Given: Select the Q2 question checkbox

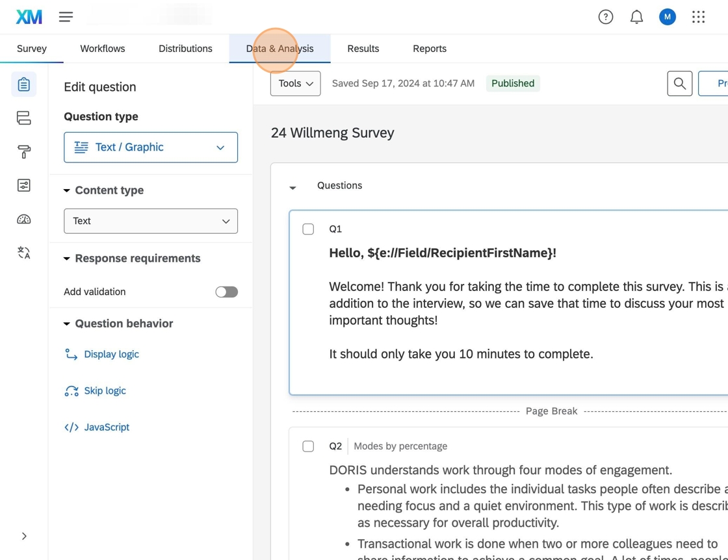Looking at the screenshot, I should (x=308, y=446).
